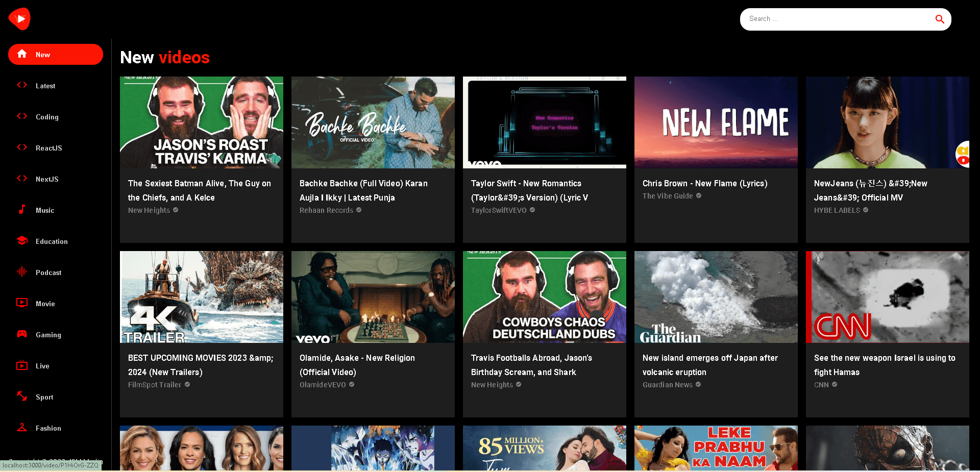
Task: Click the Fashion hanger icon
Action: click(x=22, y=427)
